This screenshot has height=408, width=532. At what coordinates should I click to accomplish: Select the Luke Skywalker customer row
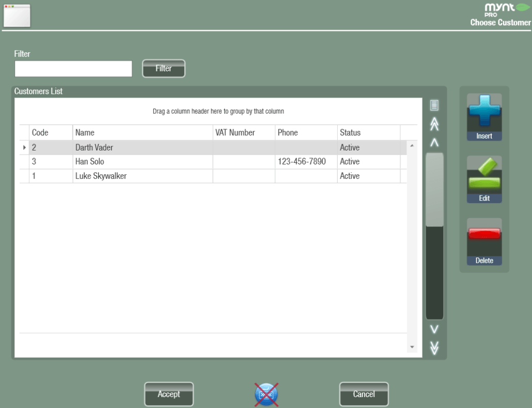[142, 176]
